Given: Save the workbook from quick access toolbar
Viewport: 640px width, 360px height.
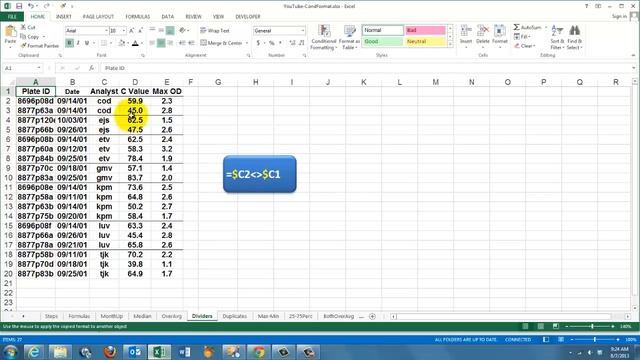Looking at the screenshot, I should coord(19,6).
